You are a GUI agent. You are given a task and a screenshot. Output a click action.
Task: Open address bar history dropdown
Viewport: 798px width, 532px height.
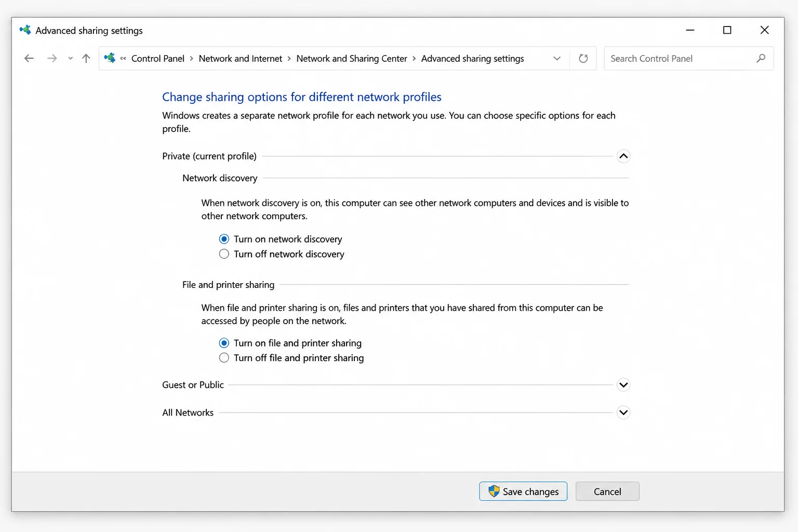(557, 59)
